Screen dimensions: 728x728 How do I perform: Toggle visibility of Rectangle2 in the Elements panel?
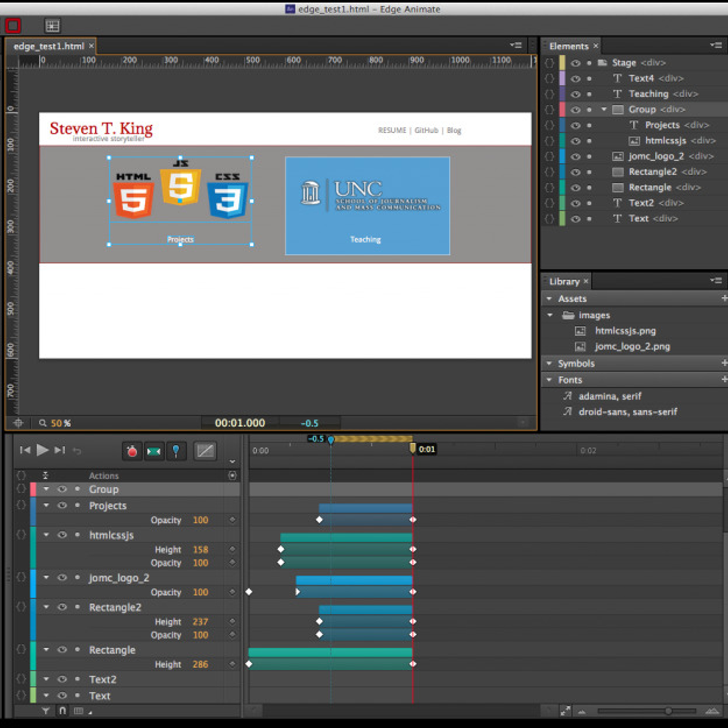(x=576, y=172)
